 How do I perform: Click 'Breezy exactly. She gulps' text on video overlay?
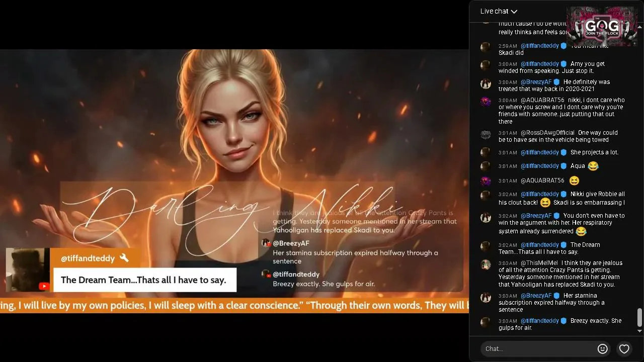point(324,284)
